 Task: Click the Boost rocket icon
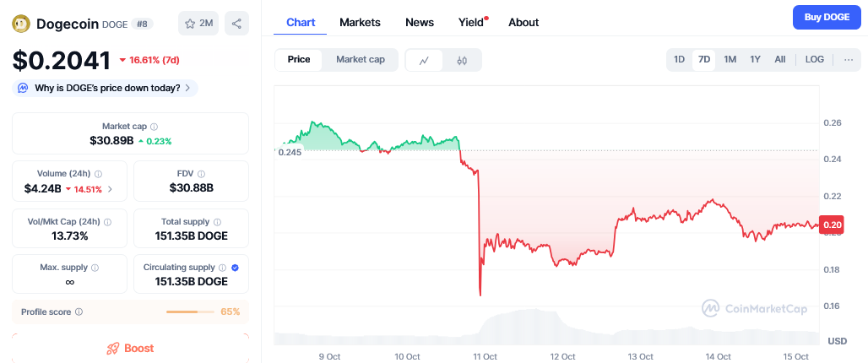(x=113, y=348)
